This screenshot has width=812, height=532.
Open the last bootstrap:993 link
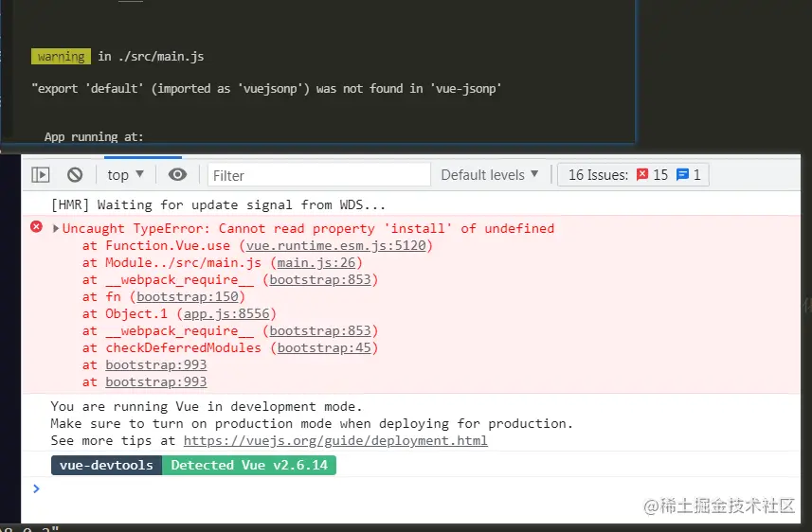(x=156, y=381)
